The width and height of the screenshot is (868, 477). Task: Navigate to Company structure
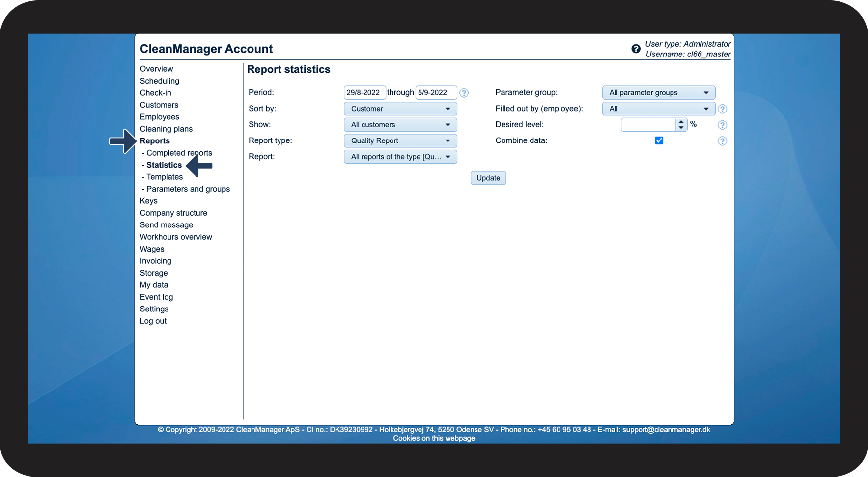pyautogui.click(x=173, y=213)
